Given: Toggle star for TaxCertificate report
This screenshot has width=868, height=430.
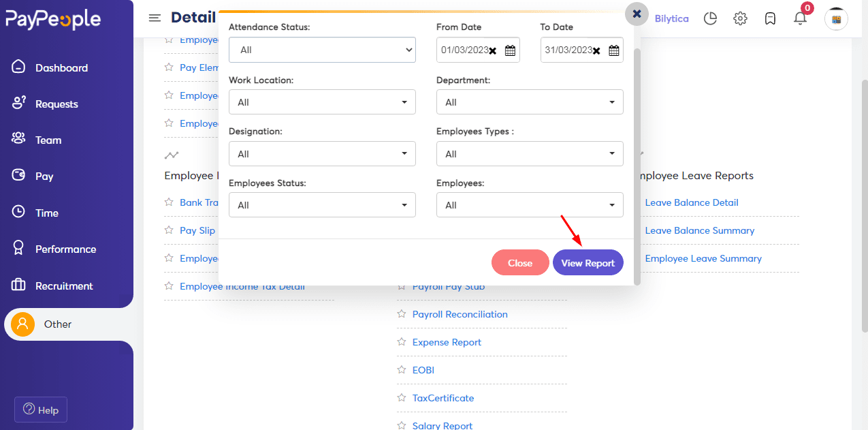Looking at the screenshot, I should pyautogui.click(x=402, y=398).
